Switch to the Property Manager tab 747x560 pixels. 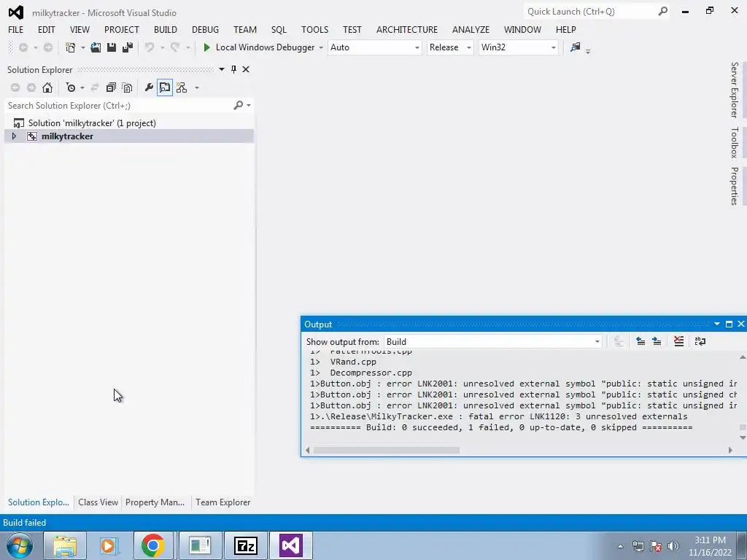click(155, 502)
